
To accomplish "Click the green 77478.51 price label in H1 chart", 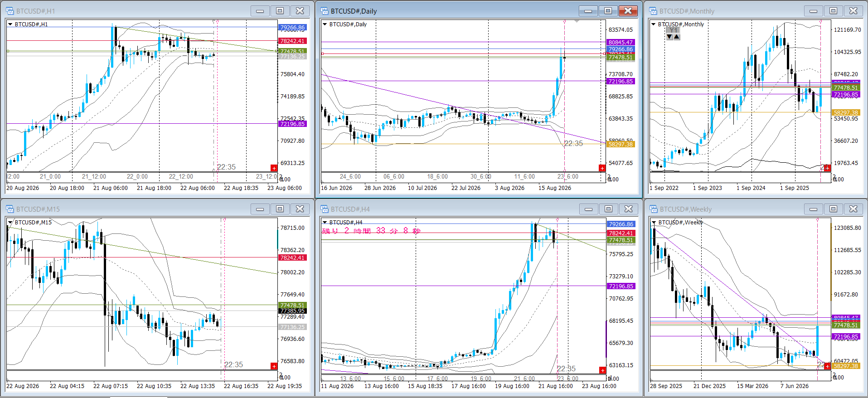I will [x=292, y=51].
